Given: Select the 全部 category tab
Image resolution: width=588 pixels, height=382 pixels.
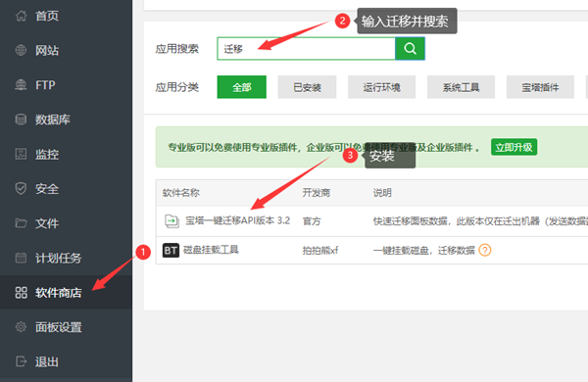Looking at the screenshot, I should coord(242,87).
